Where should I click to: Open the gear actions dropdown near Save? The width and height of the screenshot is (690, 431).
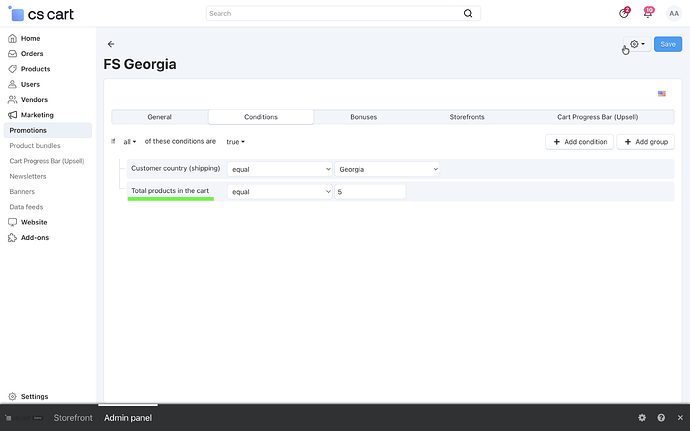click(x=636, y=44)
